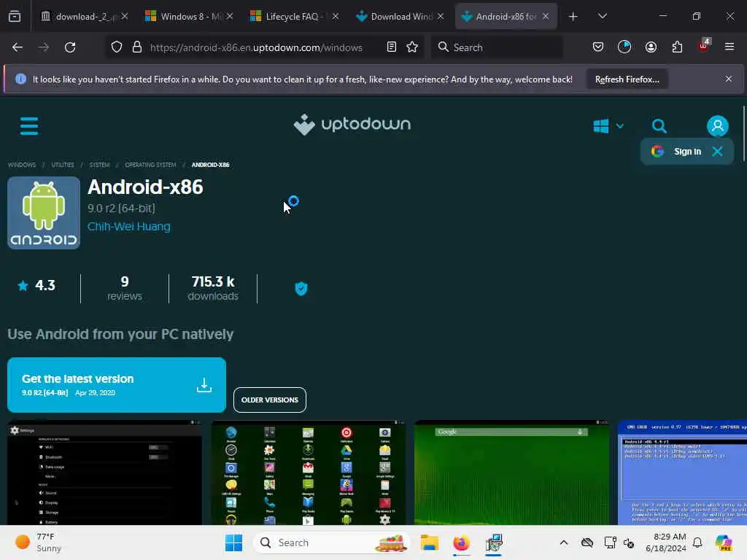Screen dimensions: 747x560
Task: Dismiss the Google Sign in popup
Action: (717, 152)
